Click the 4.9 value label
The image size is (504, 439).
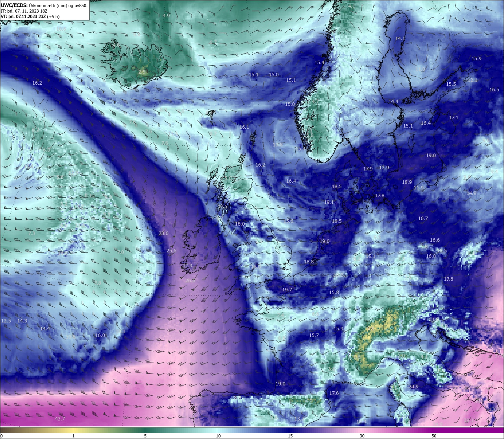166,15
